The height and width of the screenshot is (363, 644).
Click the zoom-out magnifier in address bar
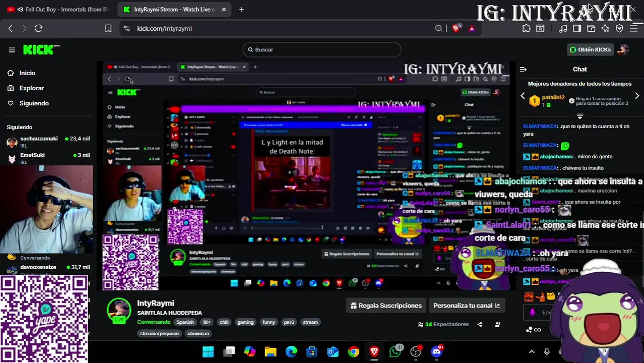[439, 29]
